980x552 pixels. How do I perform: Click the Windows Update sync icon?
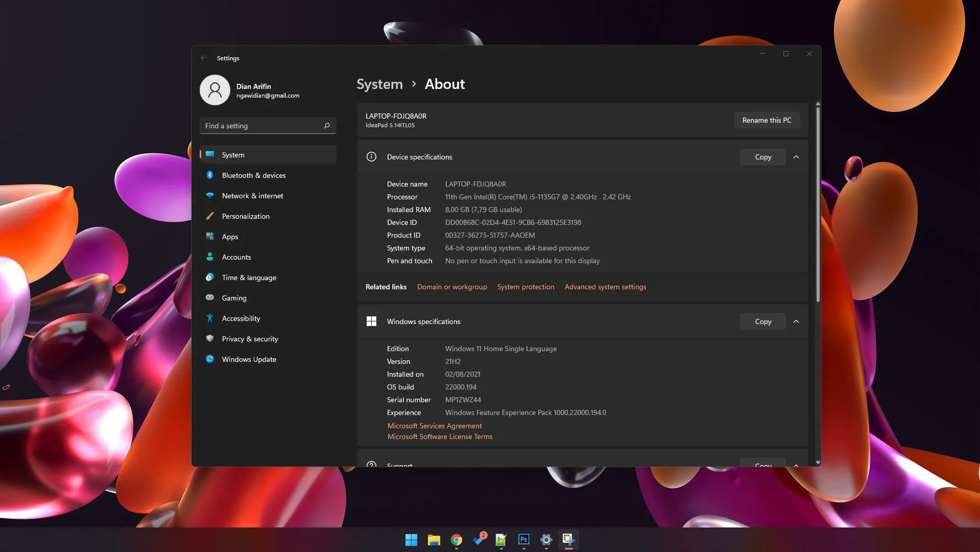pyautogui.click(x=210, y=359)
